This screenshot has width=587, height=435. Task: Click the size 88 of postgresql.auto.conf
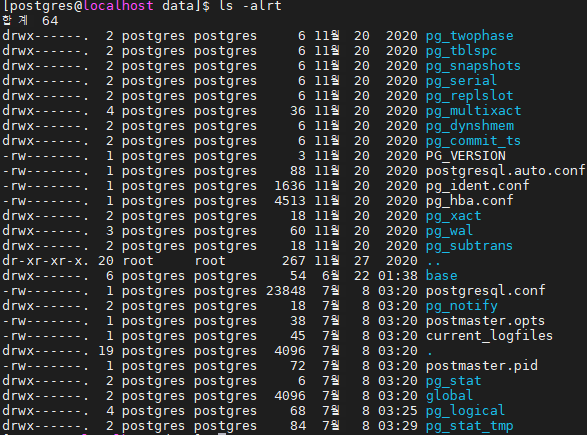point(298,171)
